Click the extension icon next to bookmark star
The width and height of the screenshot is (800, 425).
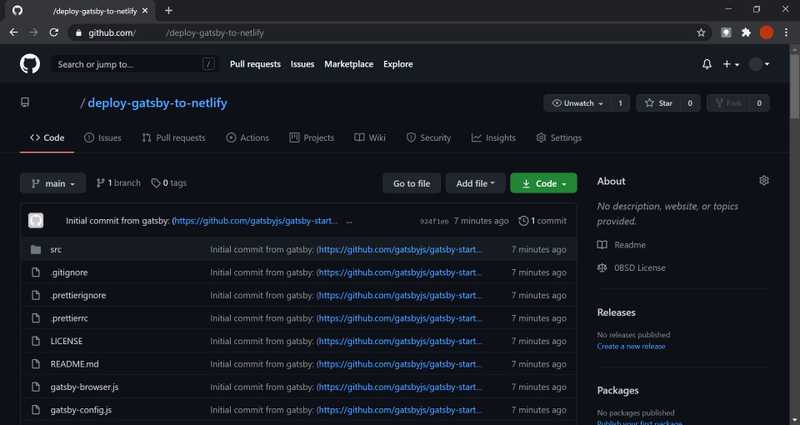[726, 33]
